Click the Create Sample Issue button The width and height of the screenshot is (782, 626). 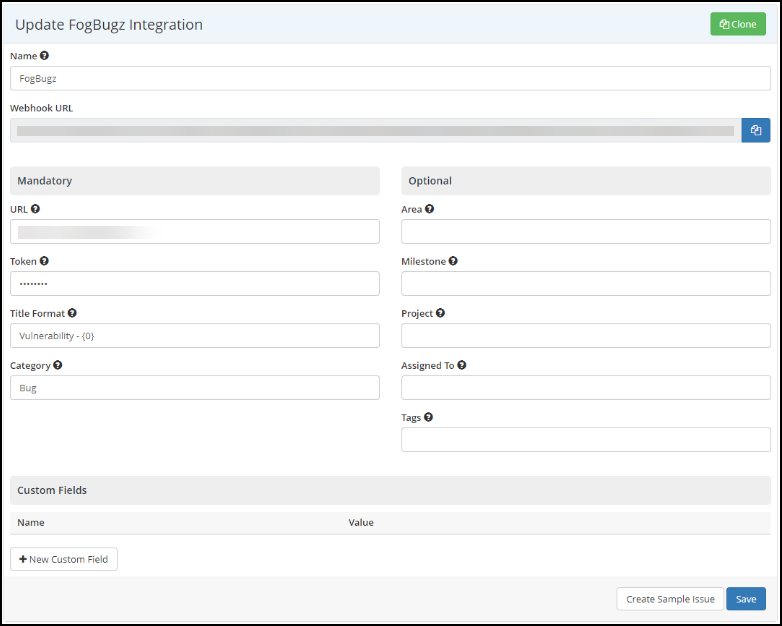[669, 599]
